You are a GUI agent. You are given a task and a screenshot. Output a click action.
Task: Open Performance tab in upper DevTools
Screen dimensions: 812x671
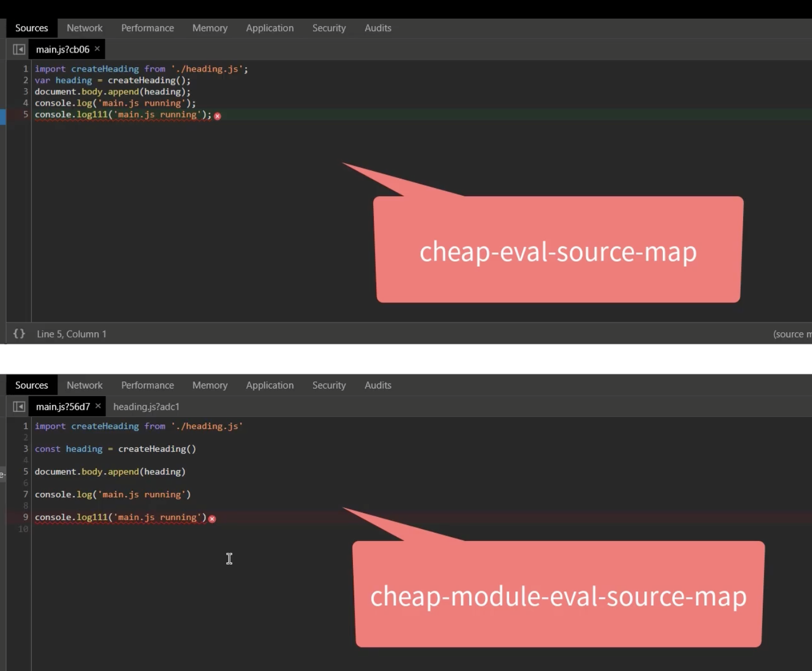coord(148,28)
